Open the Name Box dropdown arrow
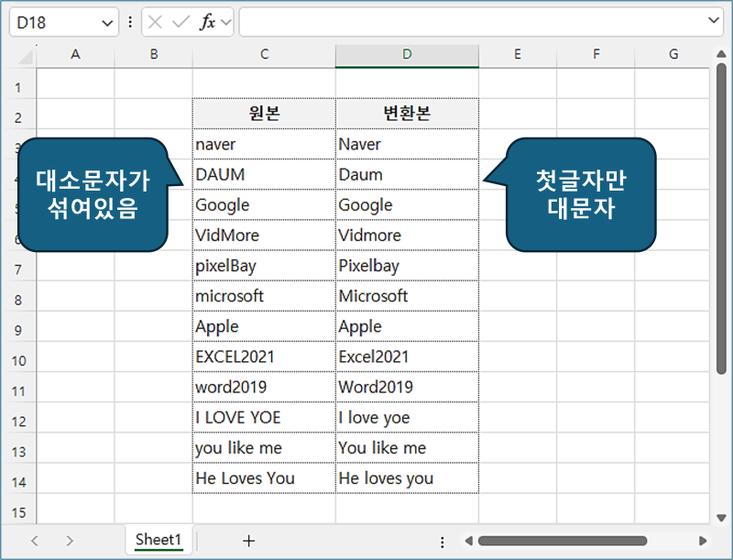This screenshot has width=733, height=560. tap(108, 22)
